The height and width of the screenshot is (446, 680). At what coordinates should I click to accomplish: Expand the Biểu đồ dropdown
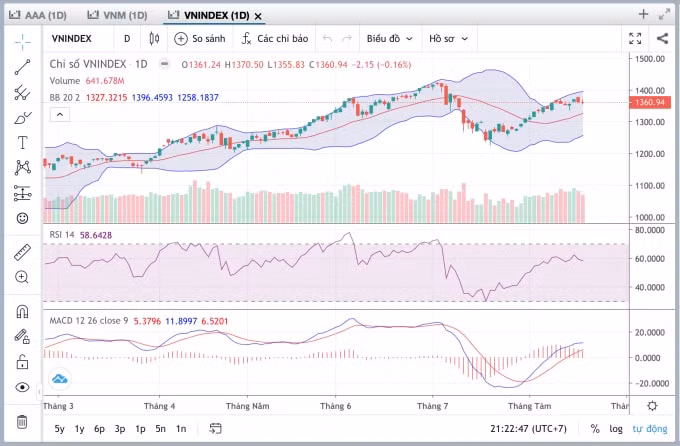pyautogui.click(x=389, y=39)
